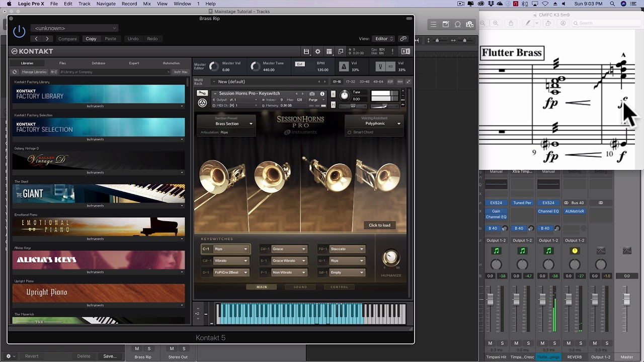Screen dimensions: 644x362
Task: Switch to the Database browser tab
Action: tap(99, 63)
